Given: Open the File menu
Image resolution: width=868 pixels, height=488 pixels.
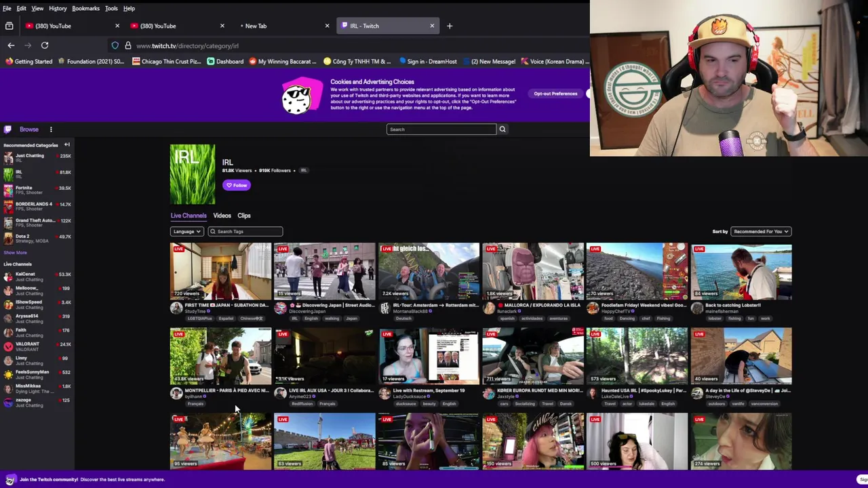Looking at the screenshot, I should click(7, 8).
